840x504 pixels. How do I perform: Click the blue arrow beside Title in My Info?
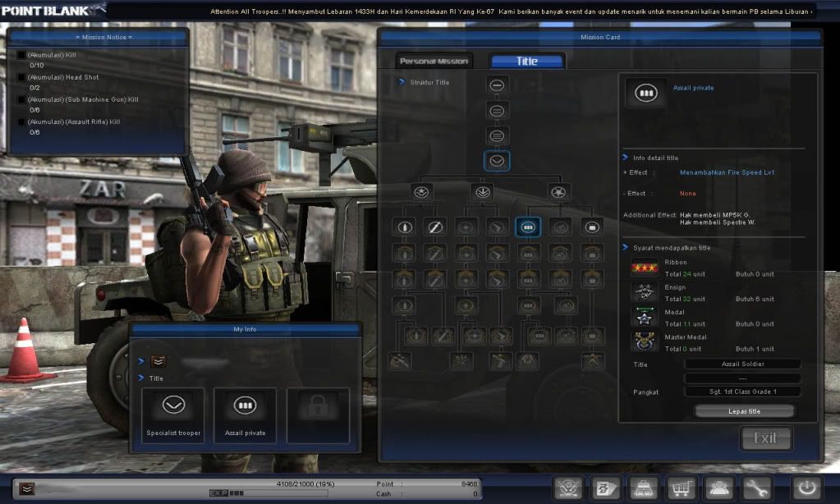point(141,378)
